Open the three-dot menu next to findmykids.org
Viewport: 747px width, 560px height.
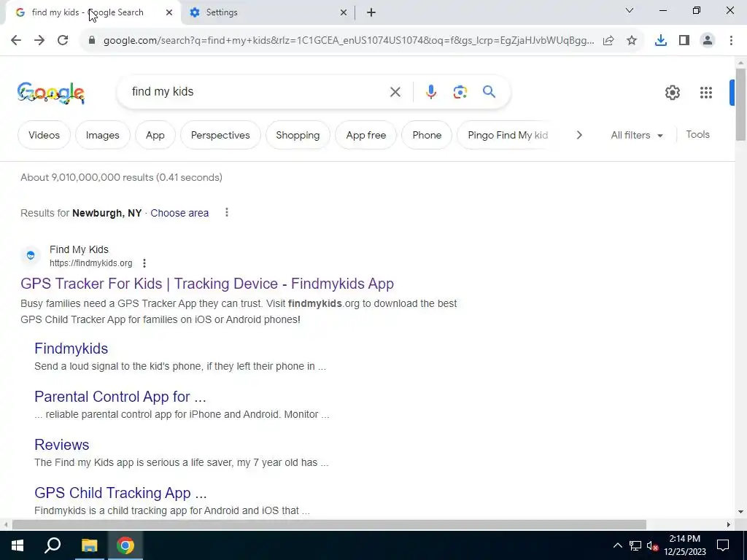pyautogui.click(x=144, y=262)
